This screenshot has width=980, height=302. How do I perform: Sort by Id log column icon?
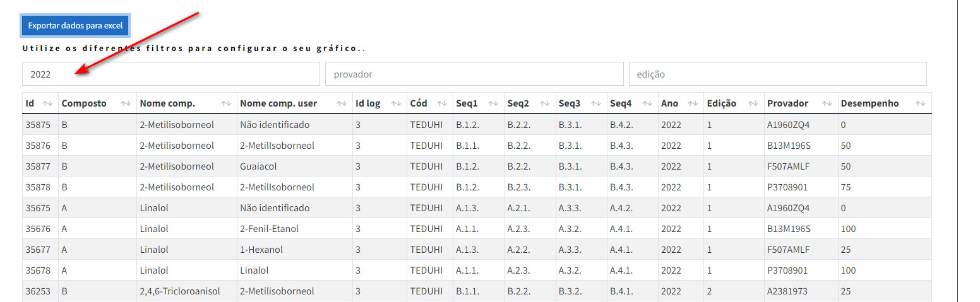(396, 103)
